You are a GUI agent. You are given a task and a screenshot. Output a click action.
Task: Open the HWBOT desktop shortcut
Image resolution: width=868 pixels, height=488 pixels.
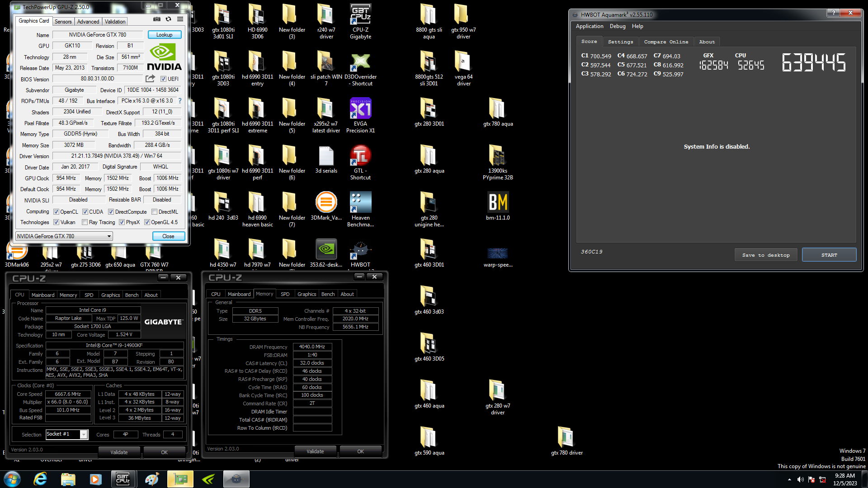(360, 253)
